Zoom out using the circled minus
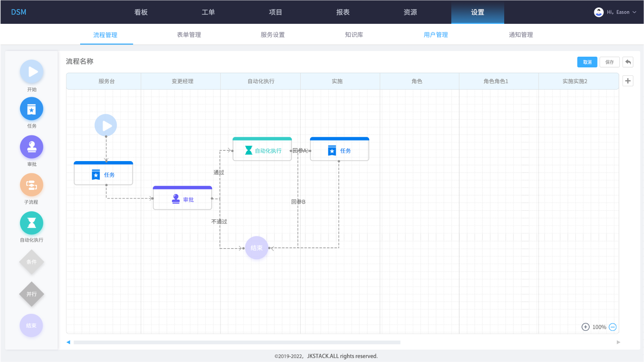The height and width of the screenshot is (362, 644). click(x=613, y=327)
